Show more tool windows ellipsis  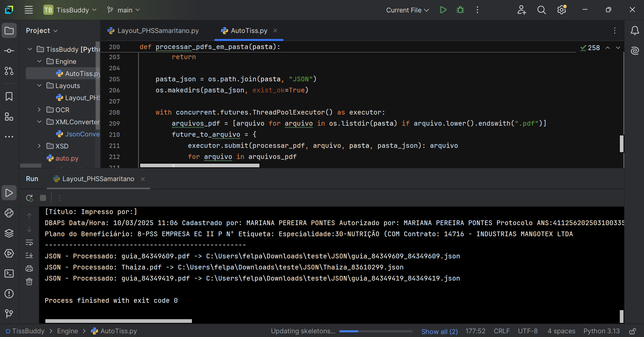(9, 137)
